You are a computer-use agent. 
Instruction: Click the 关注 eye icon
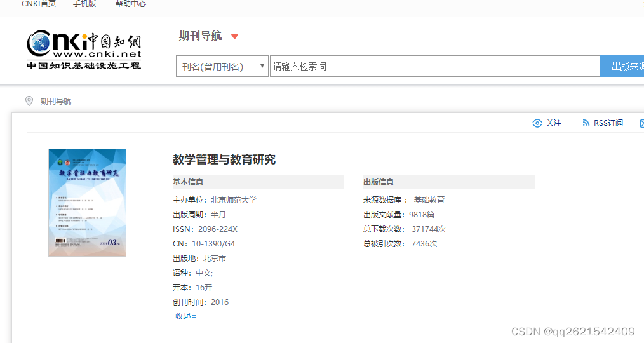tap(537, 123)
